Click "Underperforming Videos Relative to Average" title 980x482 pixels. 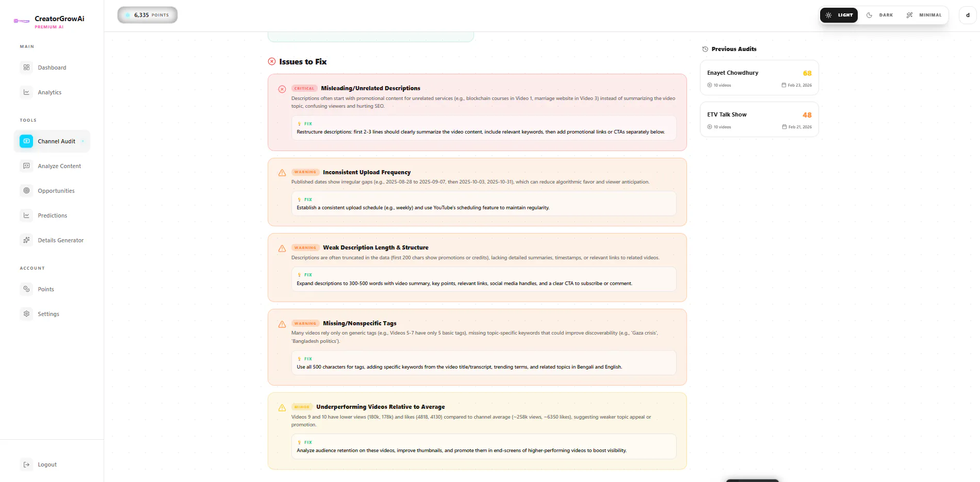click(x=380, y=407)
